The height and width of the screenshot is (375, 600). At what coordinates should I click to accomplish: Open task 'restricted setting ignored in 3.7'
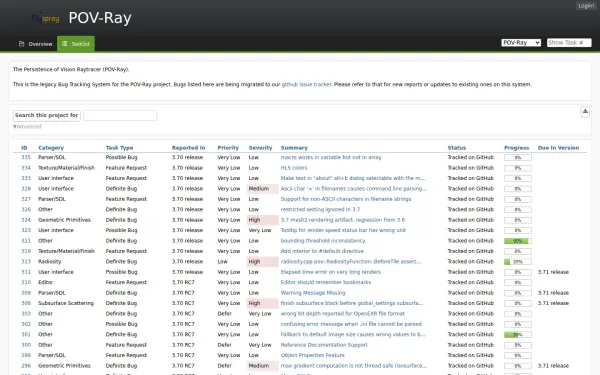pyautogui.click(x=320, y=209)
